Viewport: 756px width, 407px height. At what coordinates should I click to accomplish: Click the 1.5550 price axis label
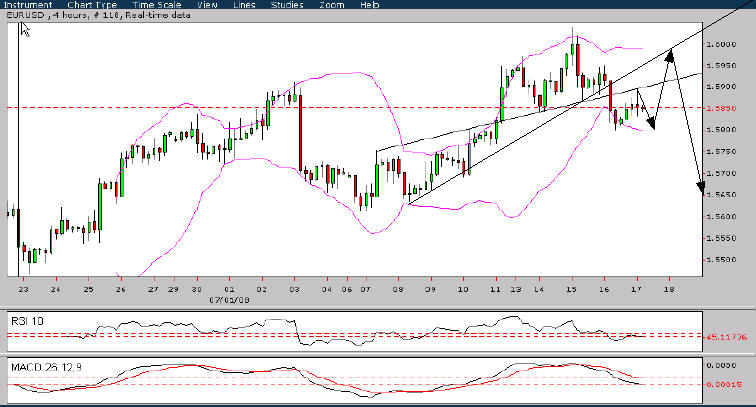(721, 238)
